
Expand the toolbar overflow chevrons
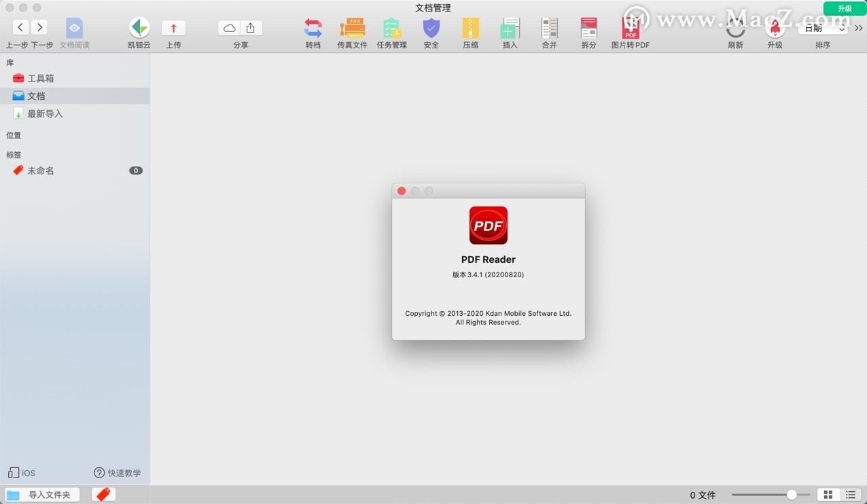click(x=859, y=29)
